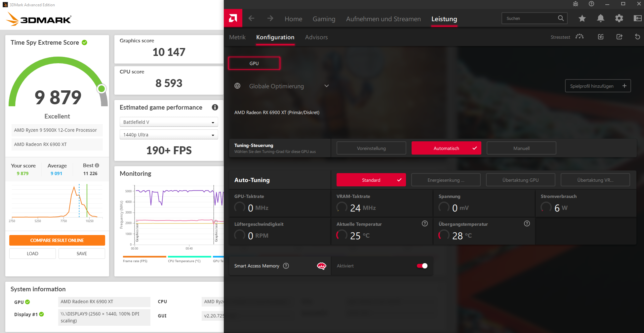Viewport: 644px width, 333px height.
Task: Click the SAVE button in 3DMark
Action: pos(82,254)
